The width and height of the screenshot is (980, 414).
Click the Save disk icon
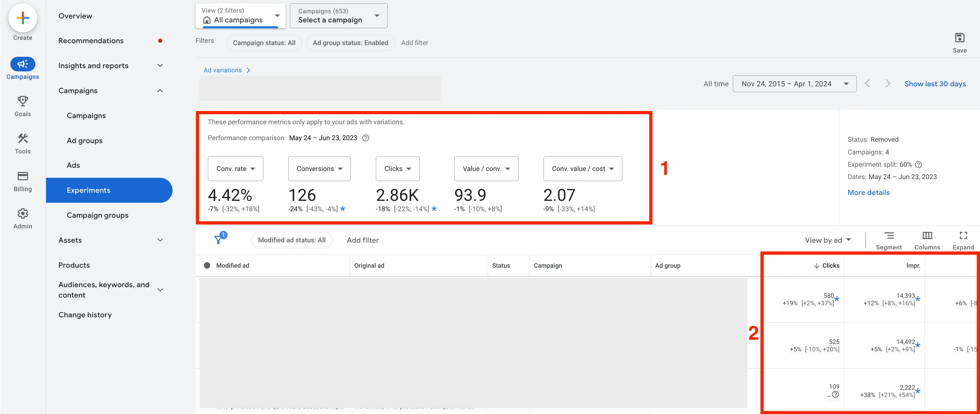(x=960, y=38)
